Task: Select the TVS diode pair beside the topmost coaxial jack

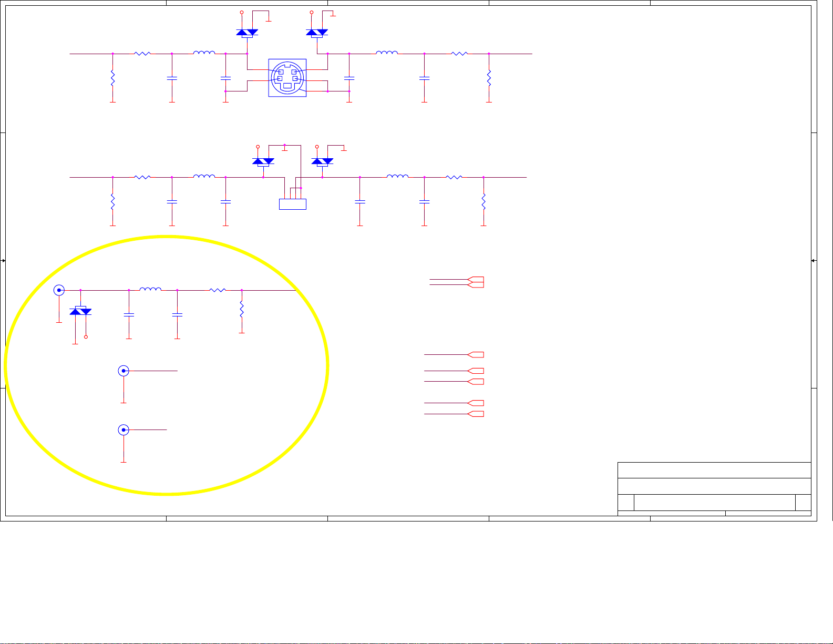Action: click(x=80, y=311)
